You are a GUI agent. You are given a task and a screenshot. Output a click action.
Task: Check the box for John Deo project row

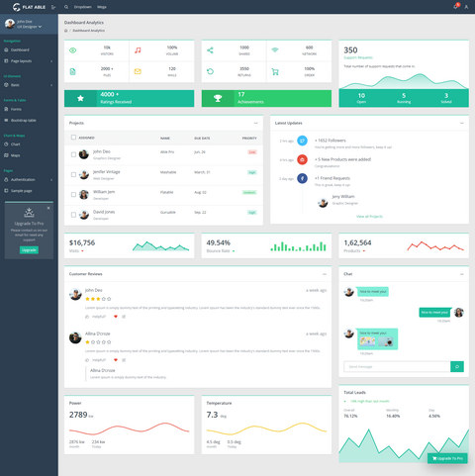pos(73,154)
